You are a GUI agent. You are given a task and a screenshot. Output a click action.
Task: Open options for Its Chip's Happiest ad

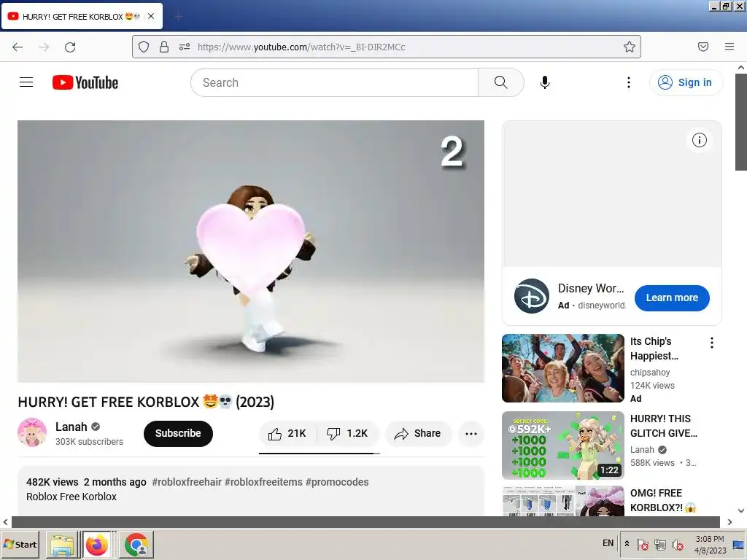click(711, 343)
